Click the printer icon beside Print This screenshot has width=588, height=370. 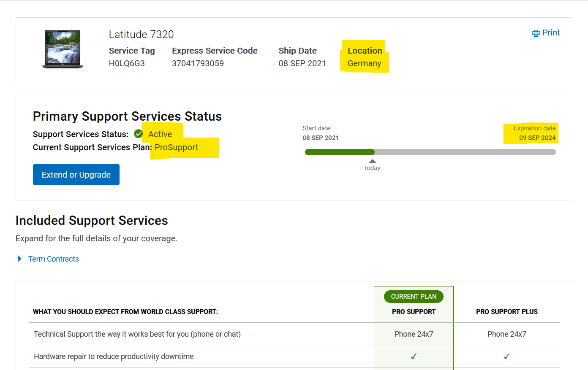coord(536,33)
